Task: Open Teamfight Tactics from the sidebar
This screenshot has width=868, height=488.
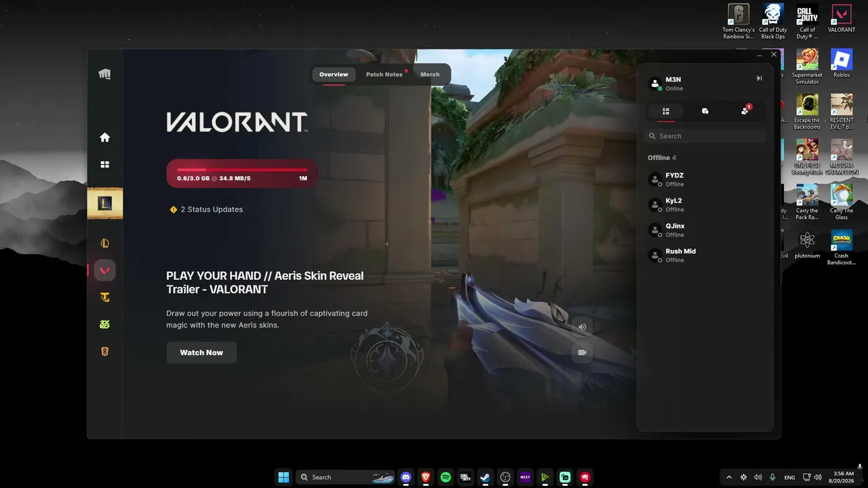Action: tap(104, 298)
